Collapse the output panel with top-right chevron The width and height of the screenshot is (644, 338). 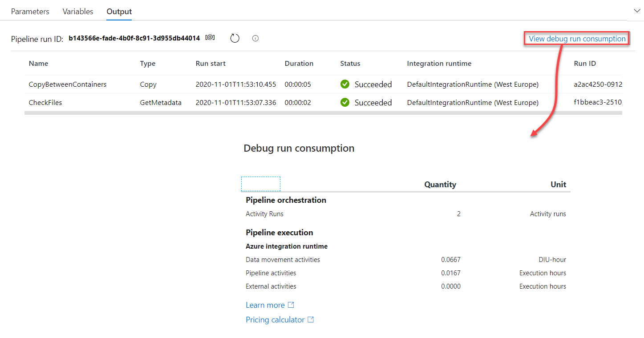point(635,10)
